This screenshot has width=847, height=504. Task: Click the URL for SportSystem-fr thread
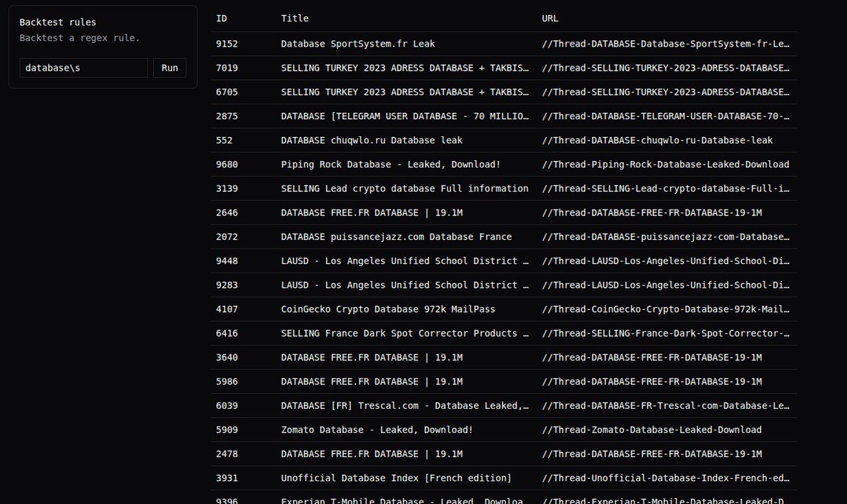[666, 44]
